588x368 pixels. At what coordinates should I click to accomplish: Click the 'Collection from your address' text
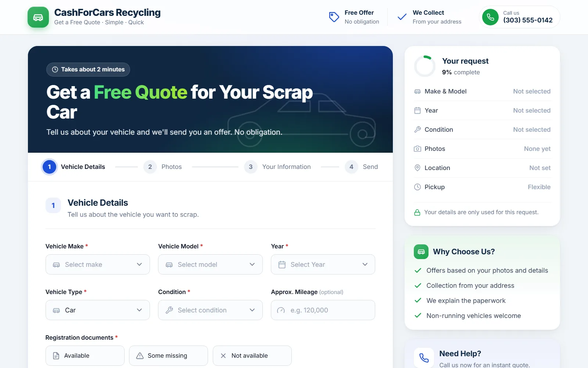coord(470,286)
